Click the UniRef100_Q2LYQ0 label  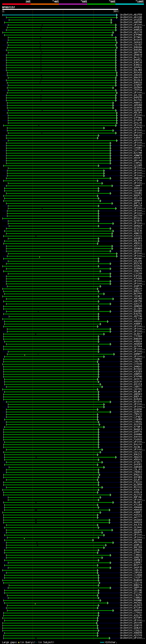[x=131, y=95]
